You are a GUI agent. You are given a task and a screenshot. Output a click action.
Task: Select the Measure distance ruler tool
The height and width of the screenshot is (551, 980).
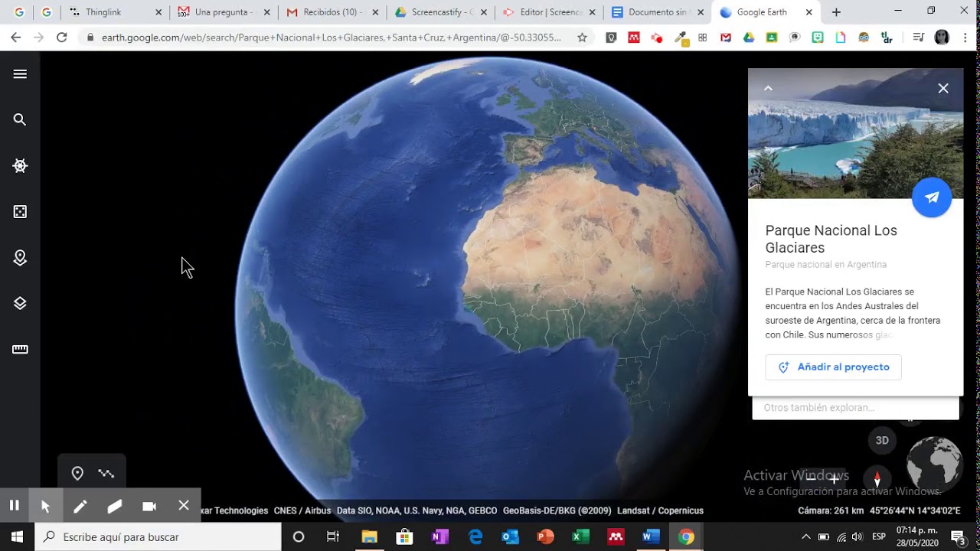20,350
